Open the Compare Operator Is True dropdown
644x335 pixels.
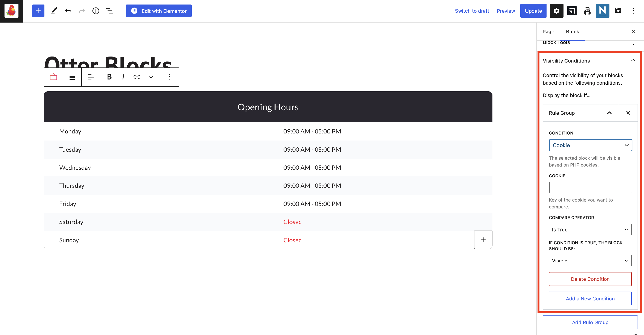[x=590, y=229]
